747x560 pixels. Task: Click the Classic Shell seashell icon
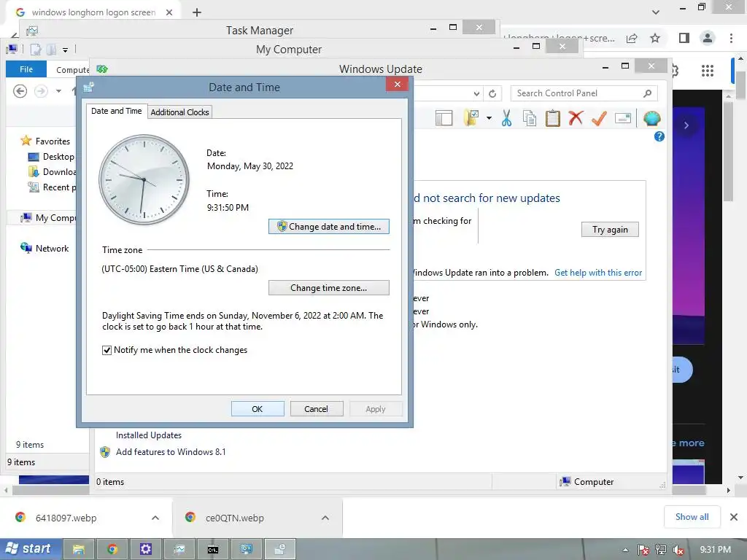(651, 117)
